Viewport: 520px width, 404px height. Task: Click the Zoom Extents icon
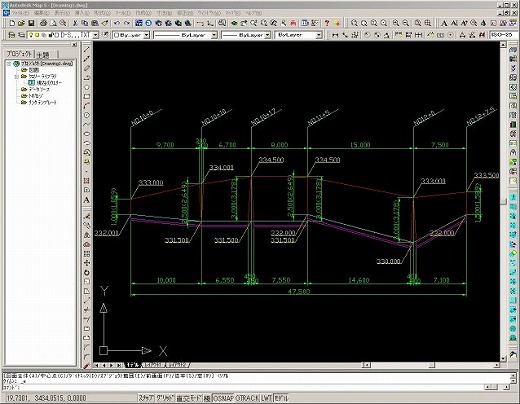(428, 23)
